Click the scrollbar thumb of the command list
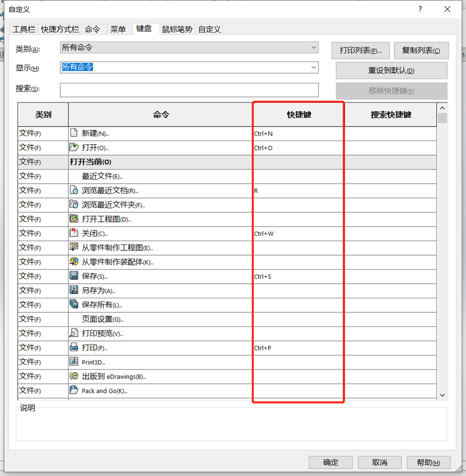 click(442, 118)
